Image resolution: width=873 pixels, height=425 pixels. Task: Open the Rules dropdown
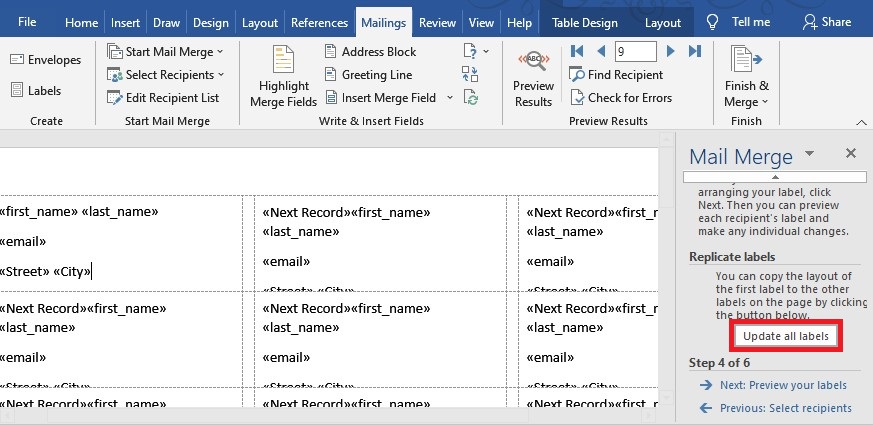tap(476, 52)
